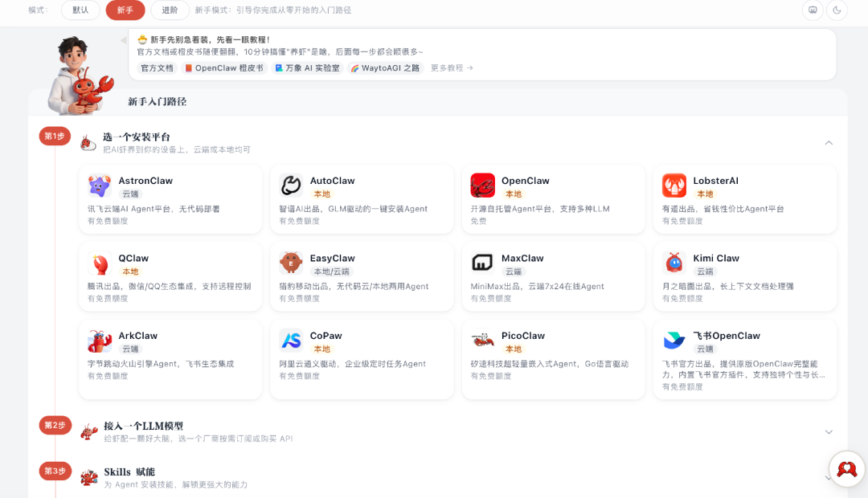The width and height of the screenshot is (868, 498).
Task: Click the floating red lobster button
Action: [846, 469]
